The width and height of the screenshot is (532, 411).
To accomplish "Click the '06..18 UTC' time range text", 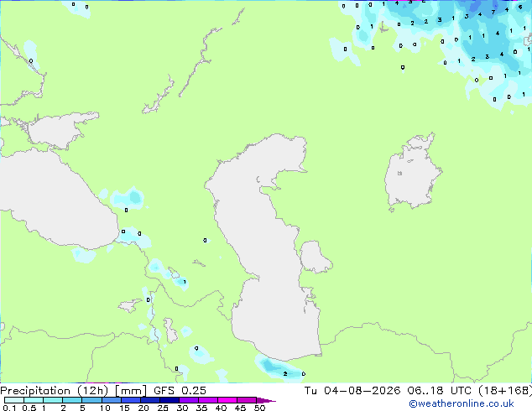I will pos(439,391).
